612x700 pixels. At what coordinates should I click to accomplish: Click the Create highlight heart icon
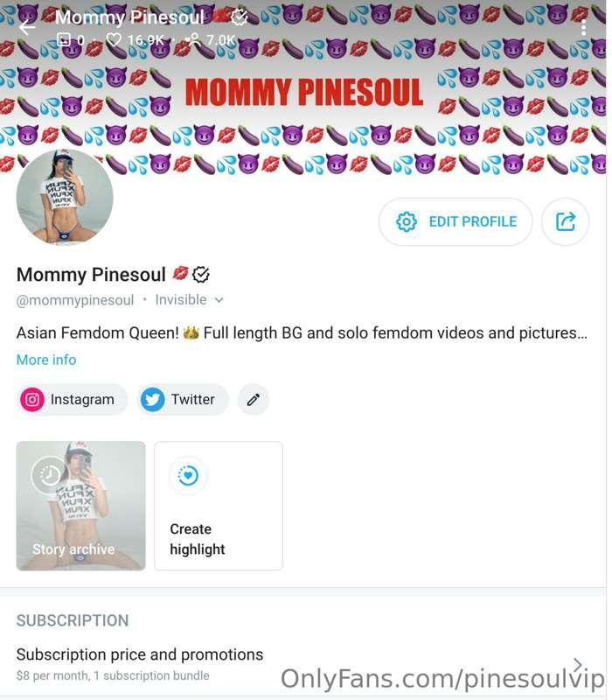(188, 477)
